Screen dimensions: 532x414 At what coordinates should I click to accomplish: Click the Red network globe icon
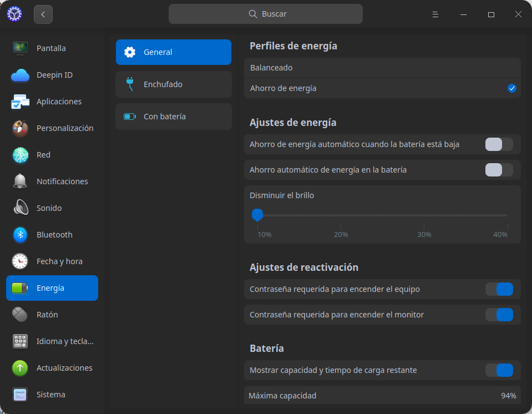tap(20, 155)
